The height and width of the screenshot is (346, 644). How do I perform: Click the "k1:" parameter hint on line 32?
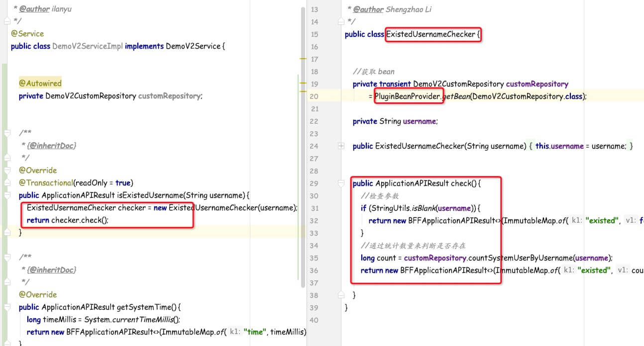577,221
